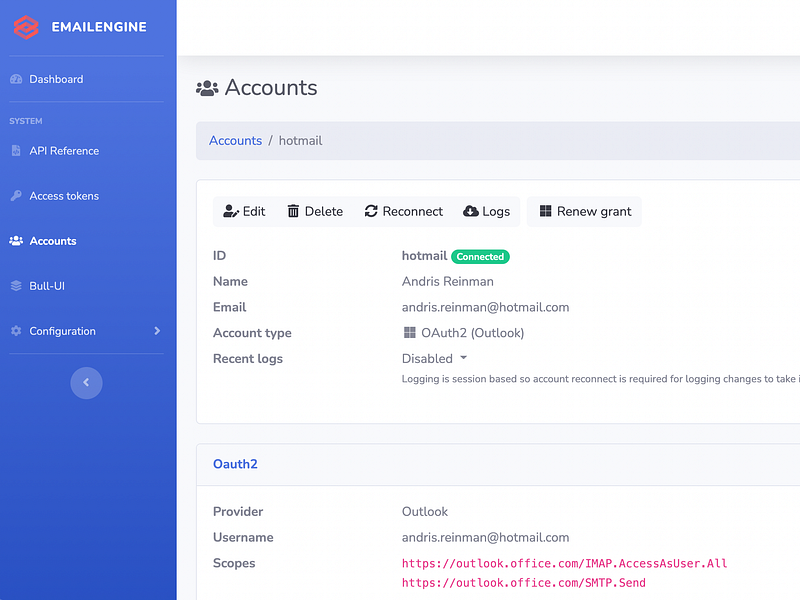The height and width of the screenshot is (600, 800).
Task: Click the API Reference document icon
Action: pos(18,150)
